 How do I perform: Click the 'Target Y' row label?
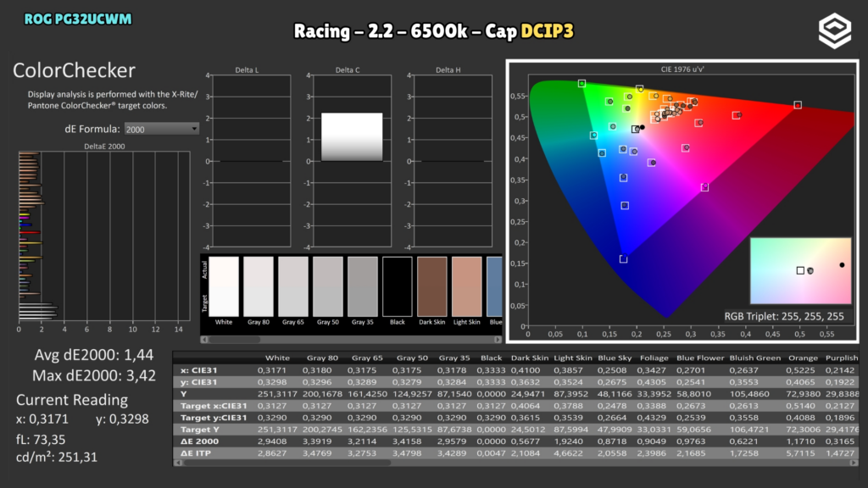[199, 430]
